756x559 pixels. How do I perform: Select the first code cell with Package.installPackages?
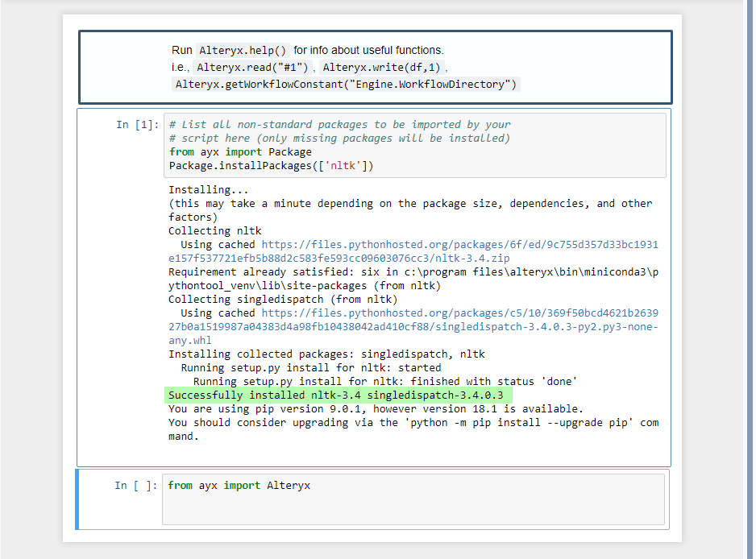pyautogui.click(x=414, y=145)
